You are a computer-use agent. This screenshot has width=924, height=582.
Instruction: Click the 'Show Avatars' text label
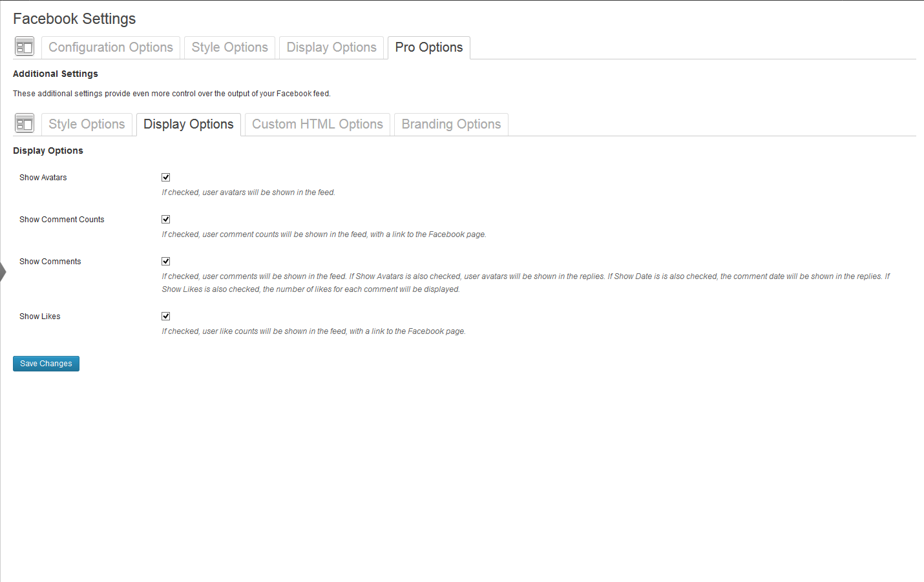point(43,178)
